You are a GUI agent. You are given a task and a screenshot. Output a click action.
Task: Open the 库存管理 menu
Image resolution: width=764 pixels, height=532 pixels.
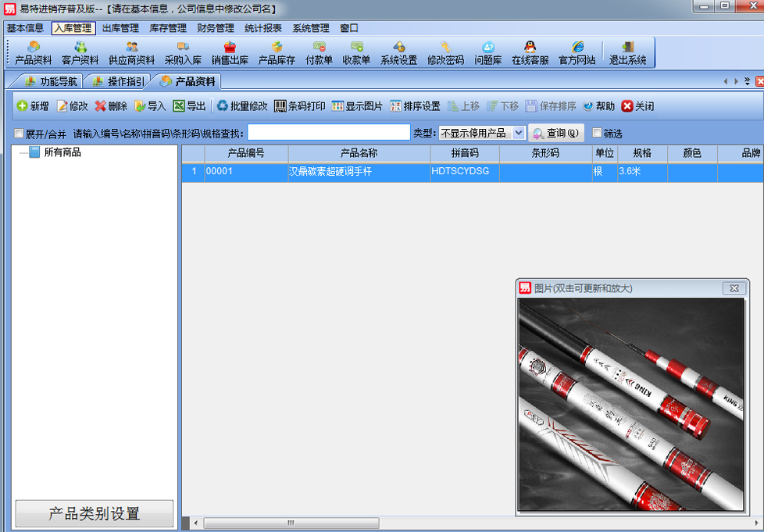pyautogui.click(x=168, y=28)
